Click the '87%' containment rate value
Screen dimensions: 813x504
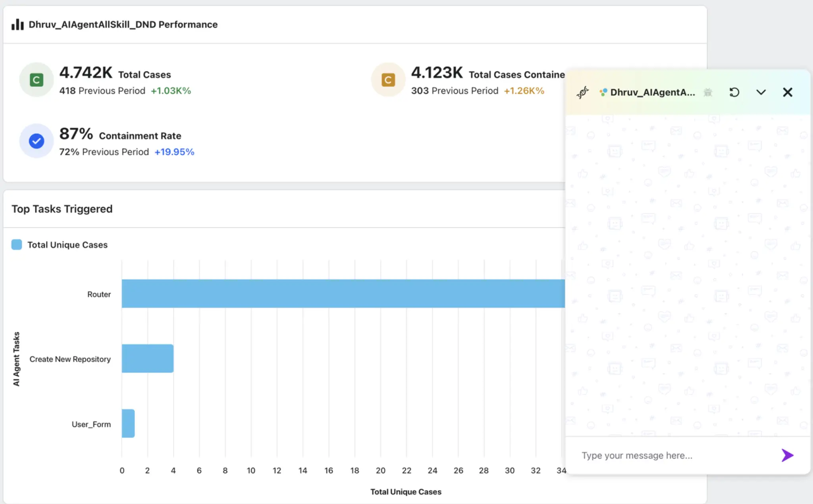tap(76, 134)
